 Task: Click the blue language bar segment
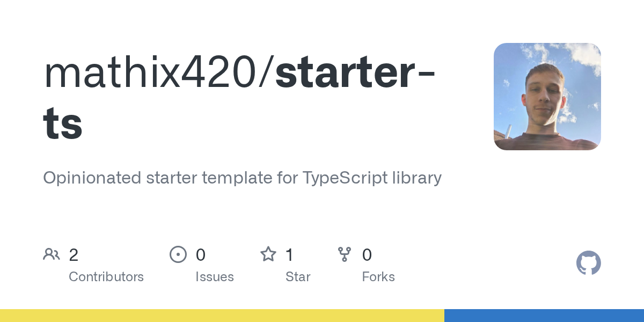point(544,316)
